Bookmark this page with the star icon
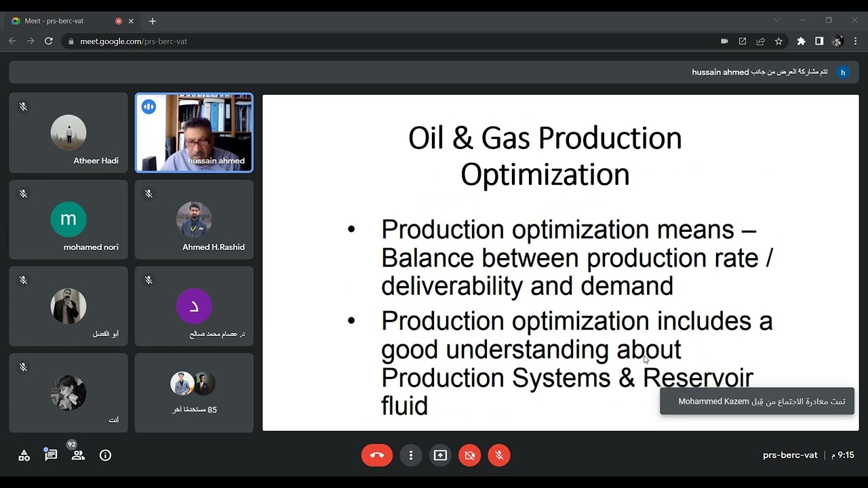This screenshot has height=488, width=868. [778, 41]
